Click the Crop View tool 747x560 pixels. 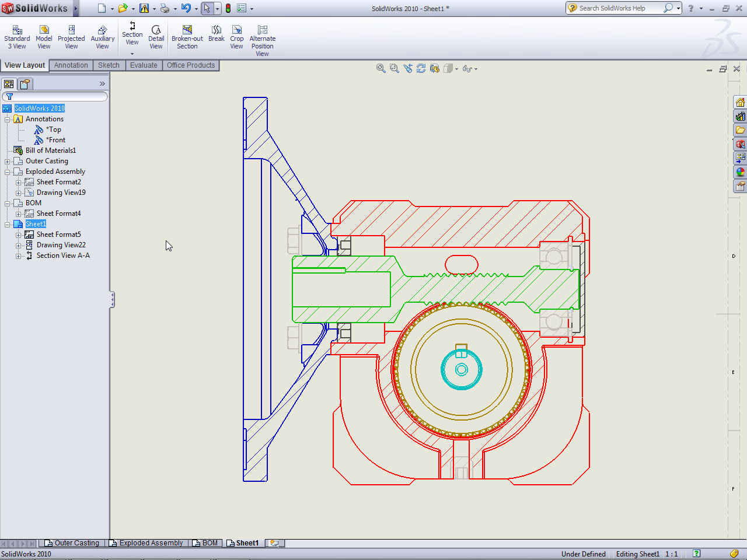click(x=236, y=37)
